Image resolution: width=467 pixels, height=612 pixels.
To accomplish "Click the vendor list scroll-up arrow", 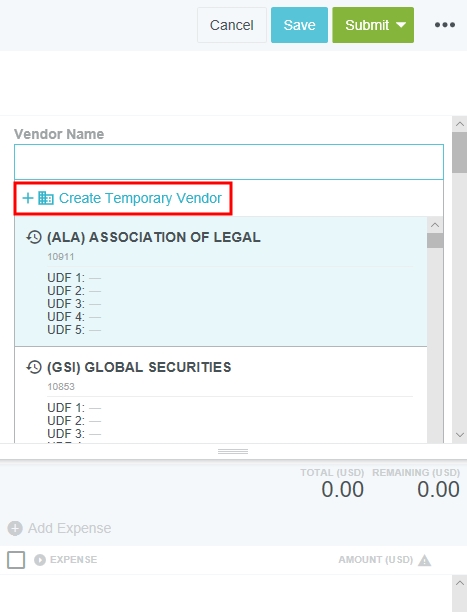I will pos(435,225).
